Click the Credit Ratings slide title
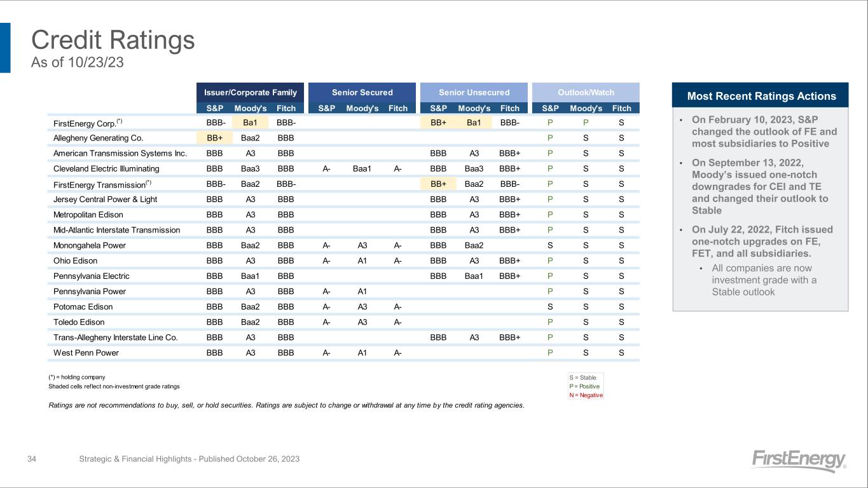 [113, 41]
